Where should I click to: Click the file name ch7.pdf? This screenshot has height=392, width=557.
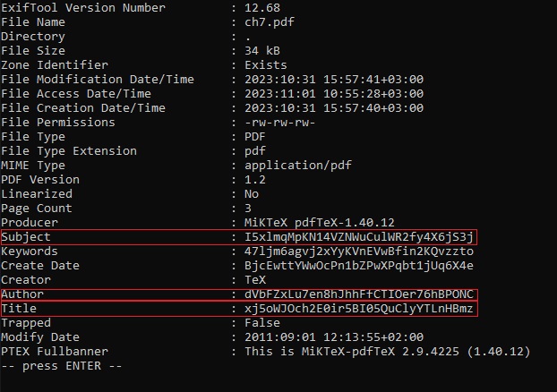point(270,22)
